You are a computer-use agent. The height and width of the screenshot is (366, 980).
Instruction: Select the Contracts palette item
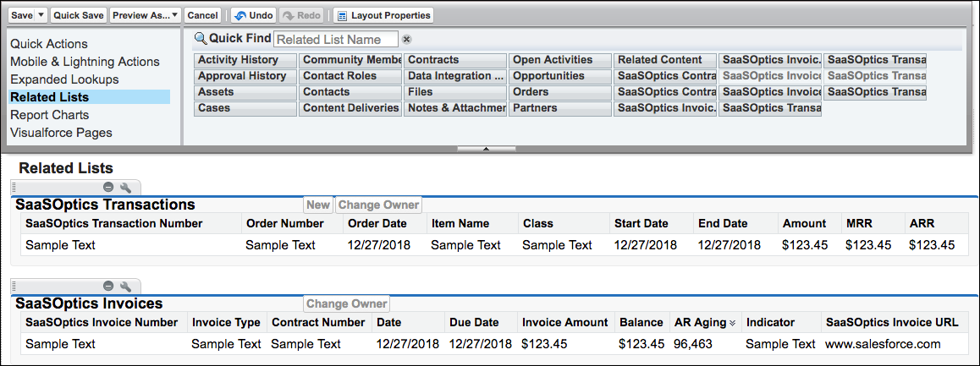(455, 60)
